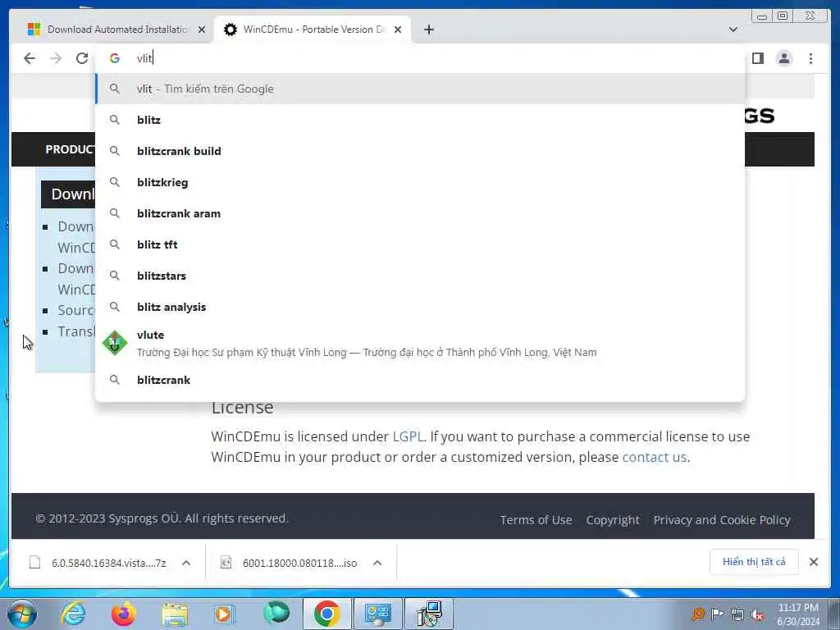This screenshot has height=630, width=840.
Task: Follow the 'contact us' link
Action: pyautogui.click(x=654, y=457)
